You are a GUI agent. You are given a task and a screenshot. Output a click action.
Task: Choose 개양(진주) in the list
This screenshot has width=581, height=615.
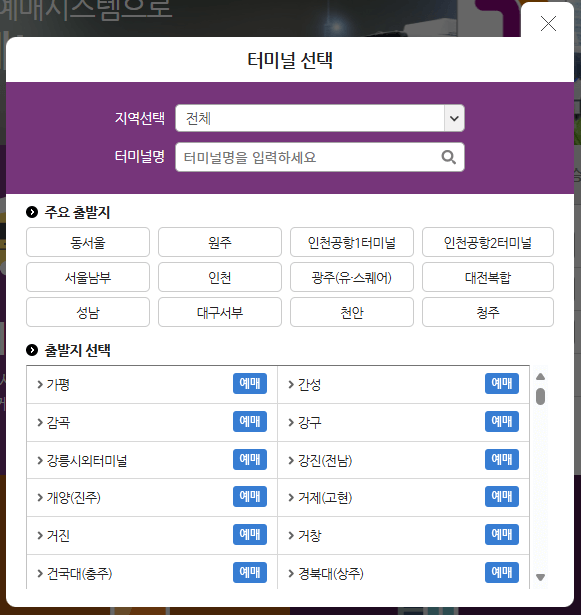click(x=73, y=498)
